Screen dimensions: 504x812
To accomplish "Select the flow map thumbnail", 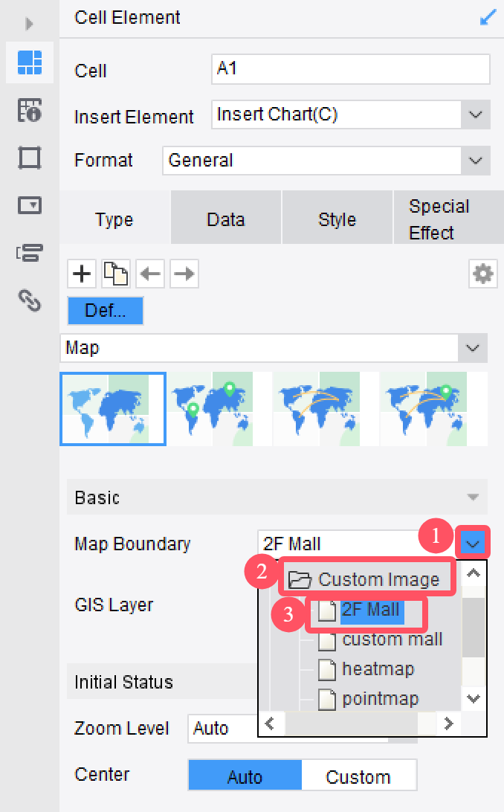I will (326, 408).
